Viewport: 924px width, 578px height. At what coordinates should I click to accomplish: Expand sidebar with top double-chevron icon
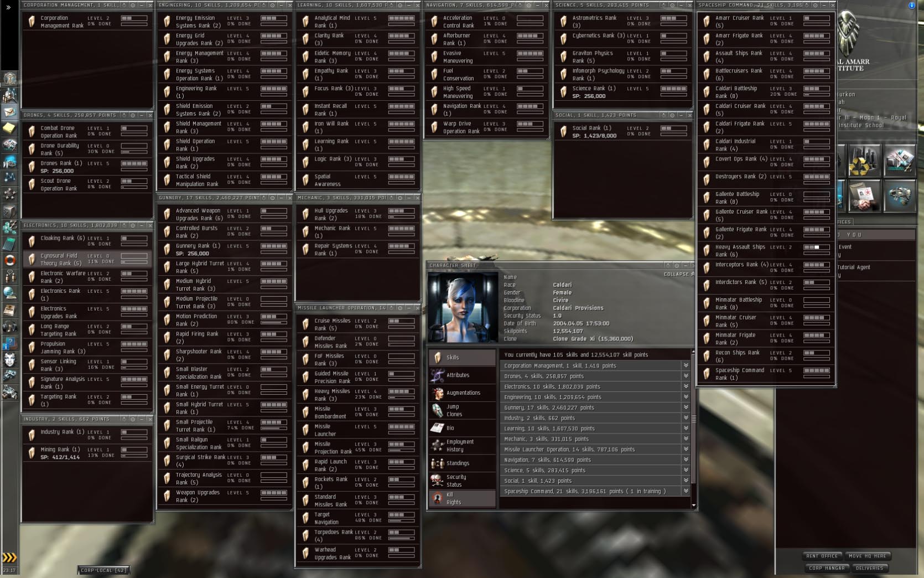8,7
